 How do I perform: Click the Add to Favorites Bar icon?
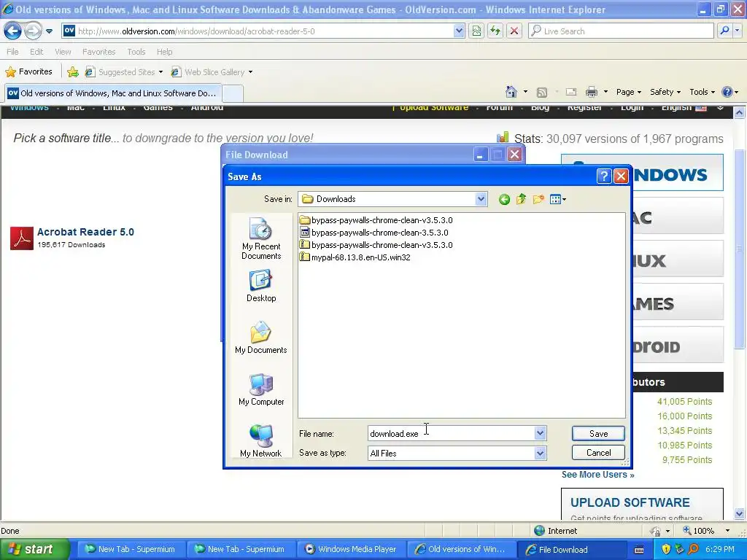point(73,72)
